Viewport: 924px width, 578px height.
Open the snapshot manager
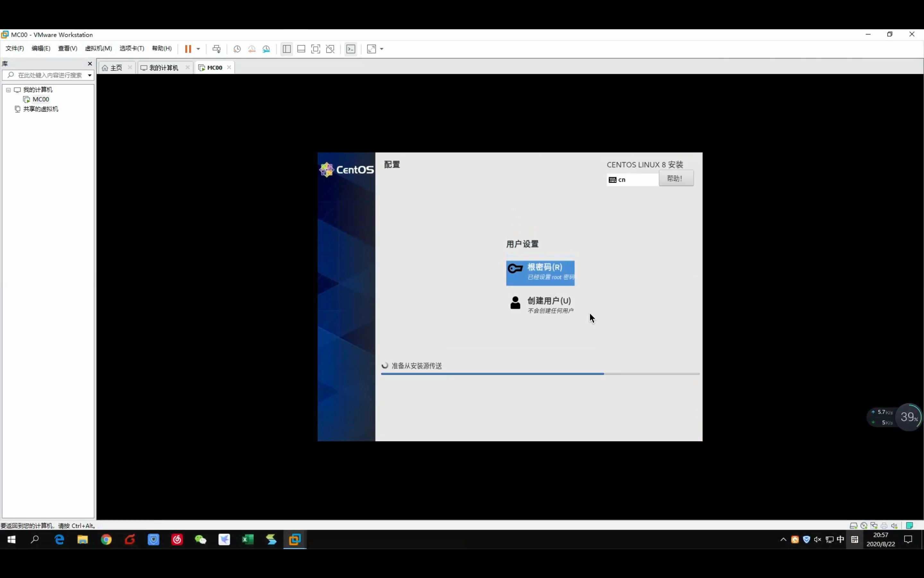point(267,49)
